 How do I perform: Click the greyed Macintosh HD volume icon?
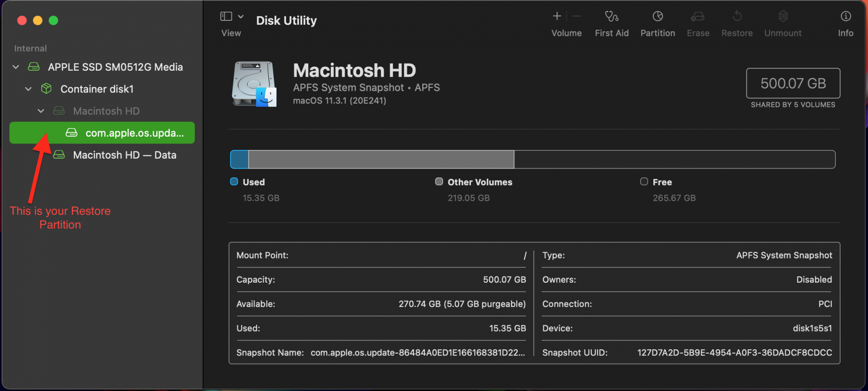tap(59, 111)
